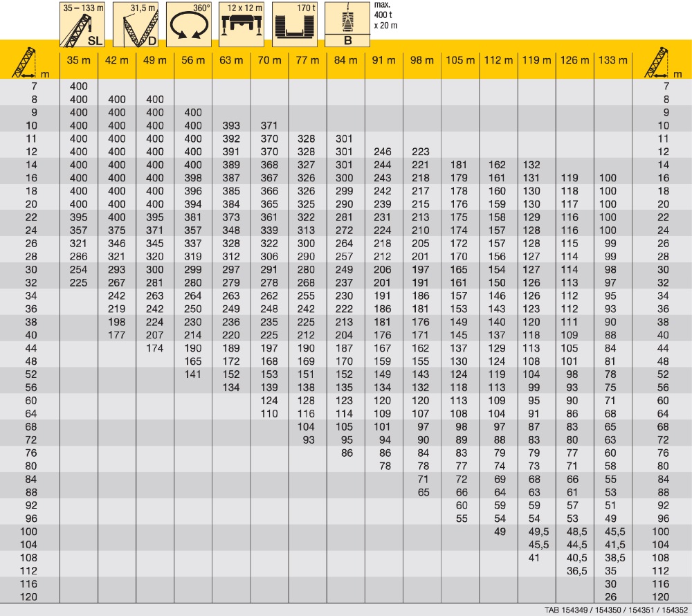
Task: Select the derrick boom 31,5 m D icon
Action: click(136, 25)
